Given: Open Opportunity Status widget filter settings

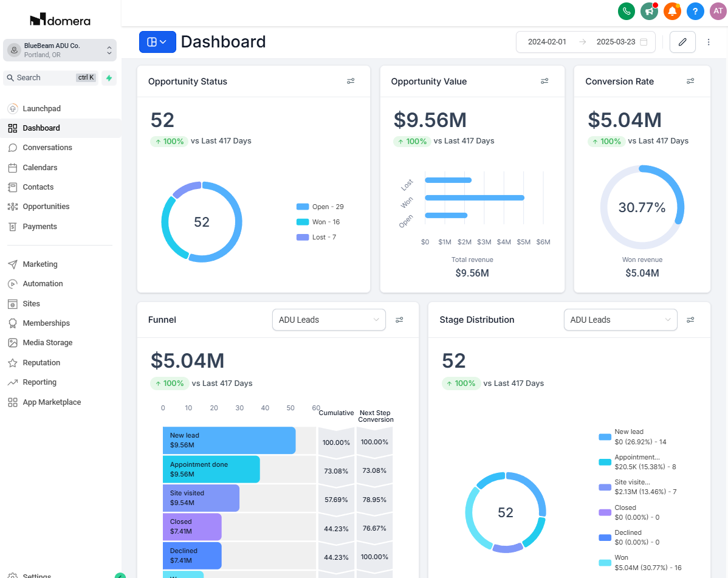Looking at the screenshot, I should (351, 81).
